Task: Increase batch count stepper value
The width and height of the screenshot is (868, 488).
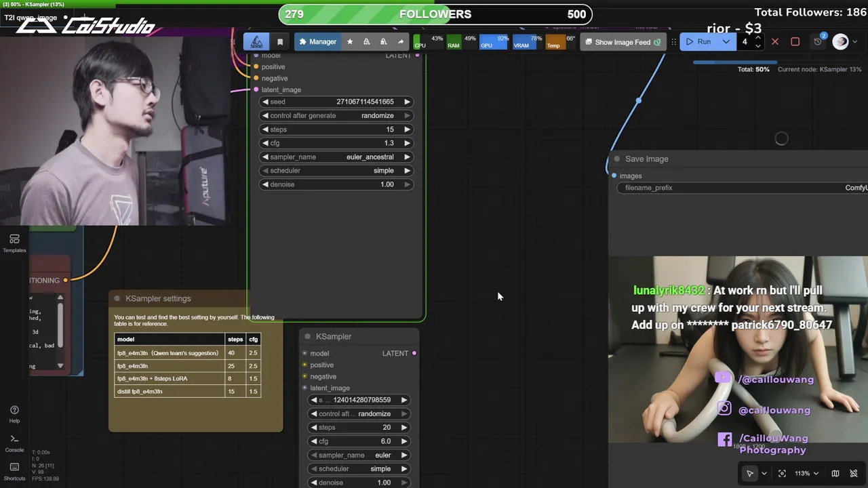Action: [757, 39]
